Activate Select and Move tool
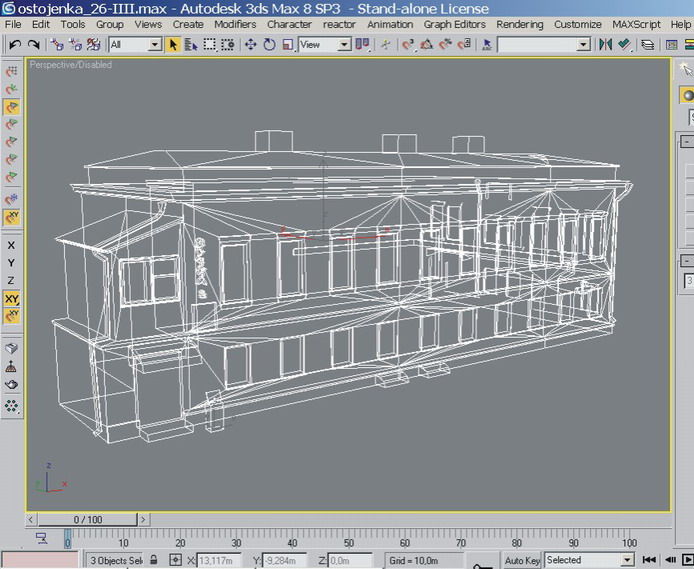694x569 pixels. click(x=251, y=45)
